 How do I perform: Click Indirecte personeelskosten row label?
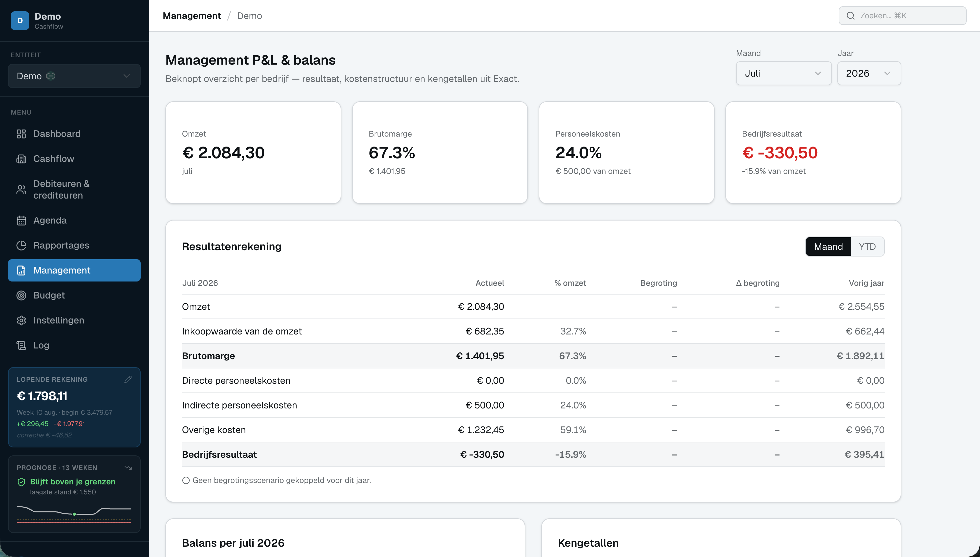point(240,405)
